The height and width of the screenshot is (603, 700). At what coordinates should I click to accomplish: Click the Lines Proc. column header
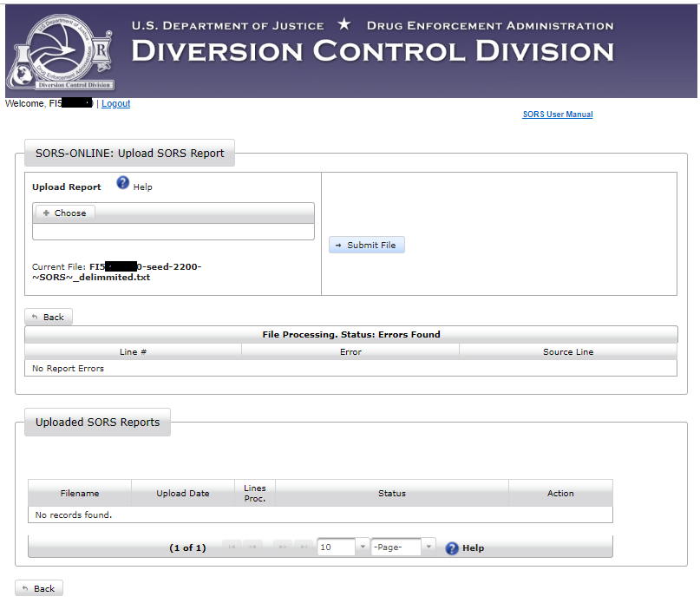[255, 493]
